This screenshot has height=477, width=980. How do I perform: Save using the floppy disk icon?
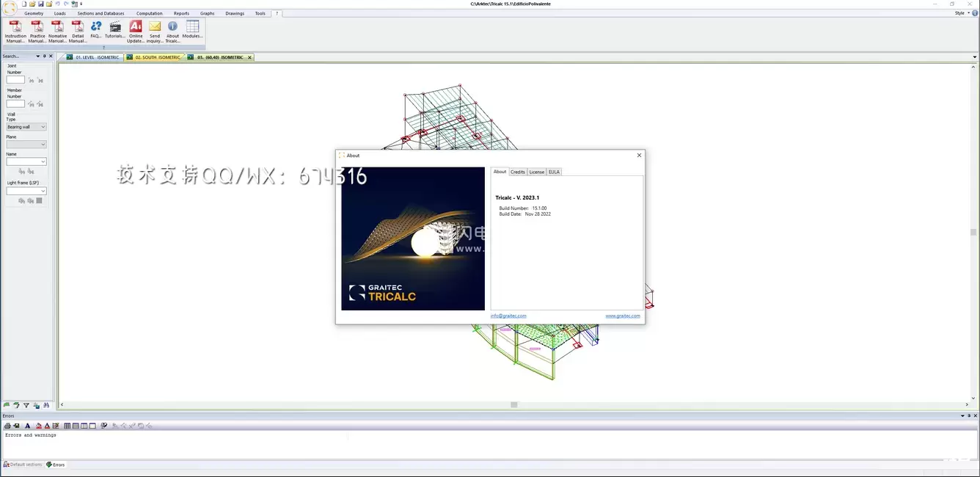point(41,4)
